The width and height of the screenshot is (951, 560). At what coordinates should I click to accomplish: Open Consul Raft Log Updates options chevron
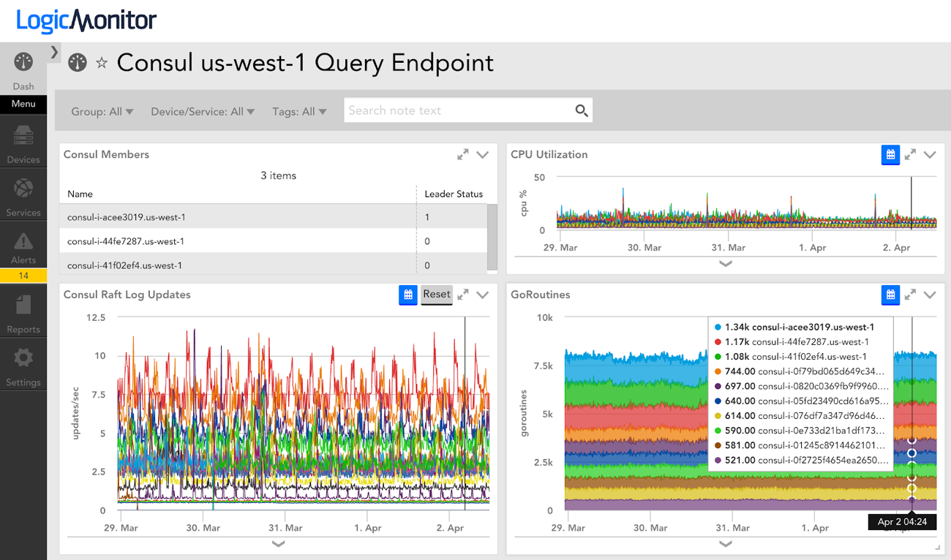483,295
